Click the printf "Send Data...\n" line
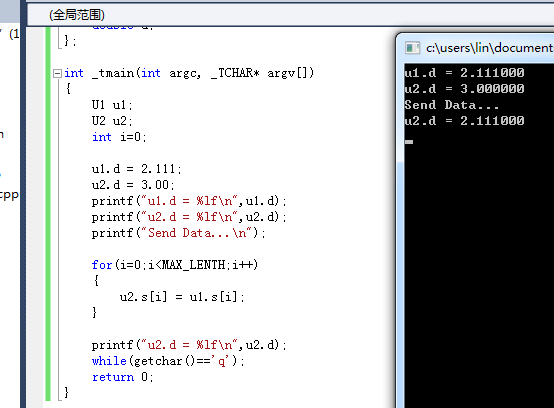 (x=178, y=233)
